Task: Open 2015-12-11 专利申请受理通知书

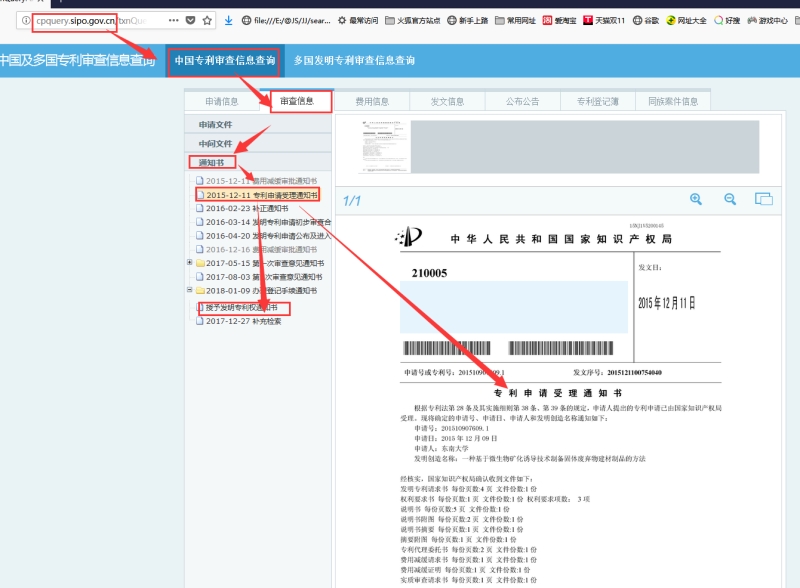Action: (x=257, y=195)
